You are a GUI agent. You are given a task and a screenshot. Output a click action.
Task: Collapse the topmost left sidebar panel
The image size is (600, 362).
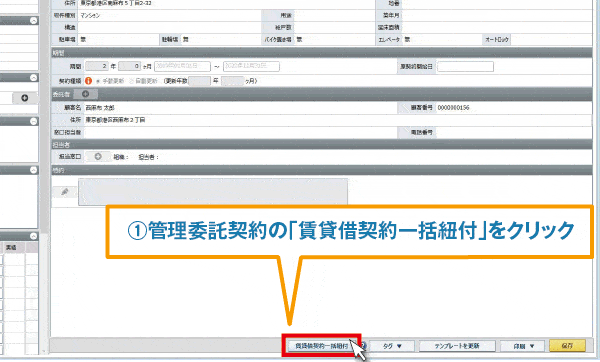pos(34,20)
